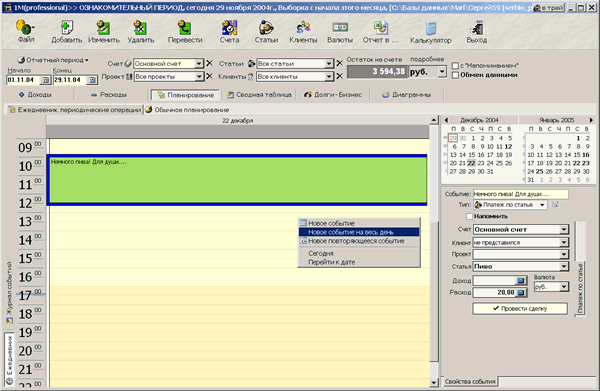
Task: Open the Статья Пиво dropdown
Action: (x=564, y=266)
